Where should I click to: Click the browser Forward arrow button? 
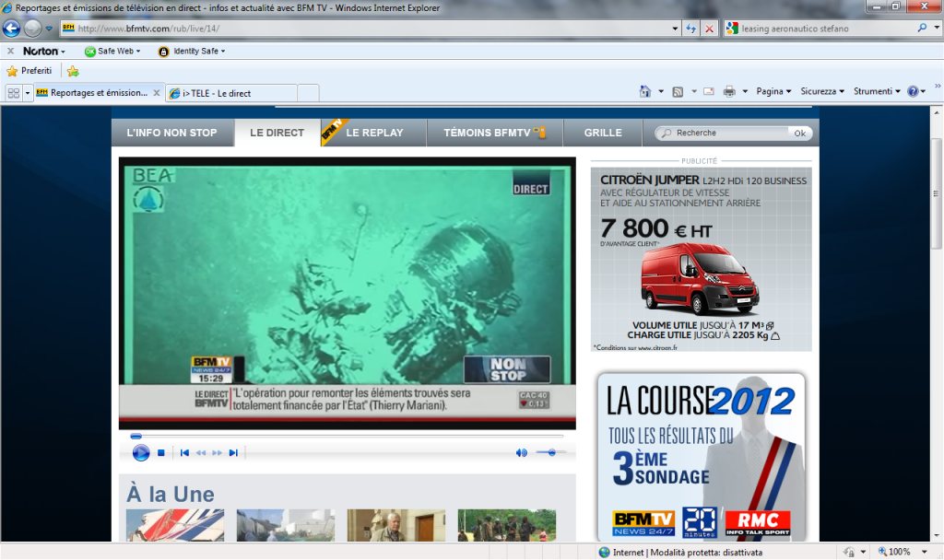point(32,29)
